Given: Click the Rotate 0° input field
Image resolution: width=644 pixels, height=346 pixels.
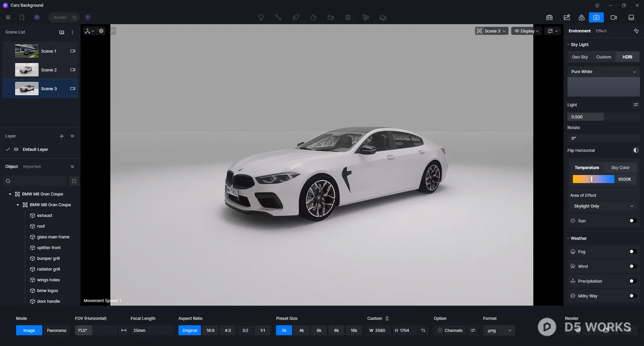Looking at the screenshot, I should click(604, 138).
